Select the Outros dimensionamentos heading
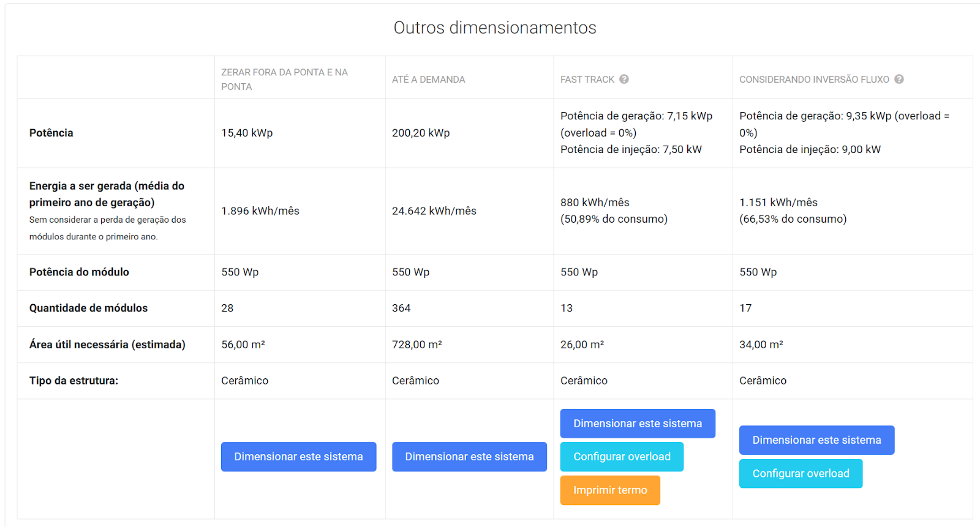 pyautogui.click(x=495, y=28)
